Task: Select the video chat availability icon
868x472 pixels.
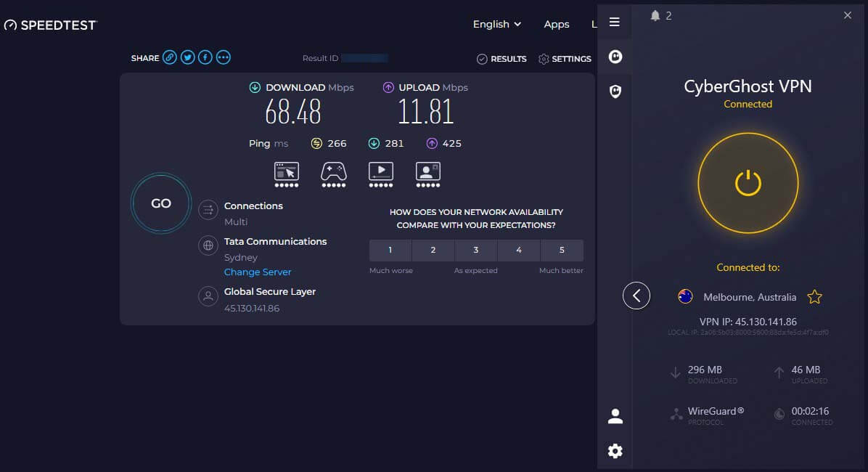Action: coord(427,174)
